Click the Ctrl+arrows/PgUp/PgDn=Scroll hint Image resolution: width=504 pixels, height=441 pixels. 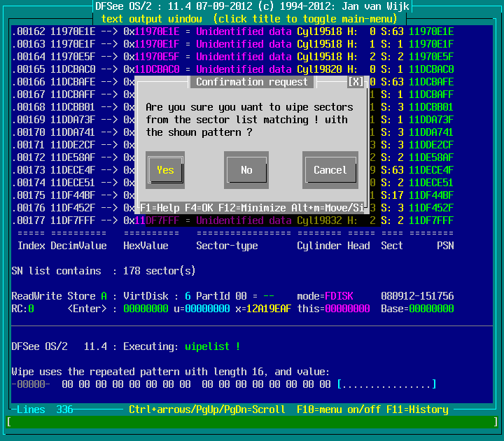coord(207,409)
